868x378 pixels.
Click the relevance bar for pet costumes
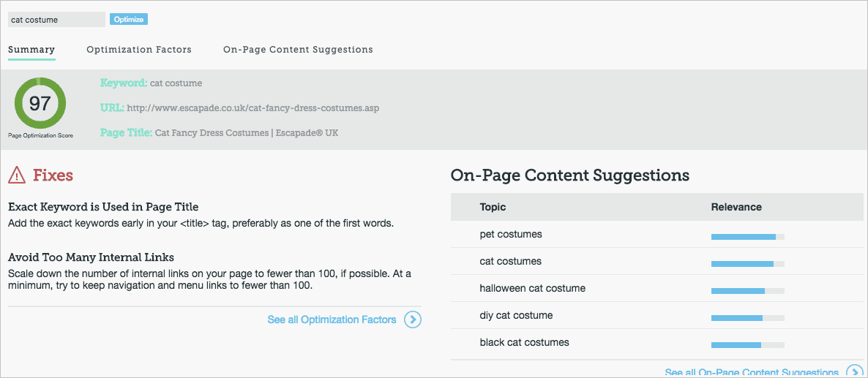(747, 237)
